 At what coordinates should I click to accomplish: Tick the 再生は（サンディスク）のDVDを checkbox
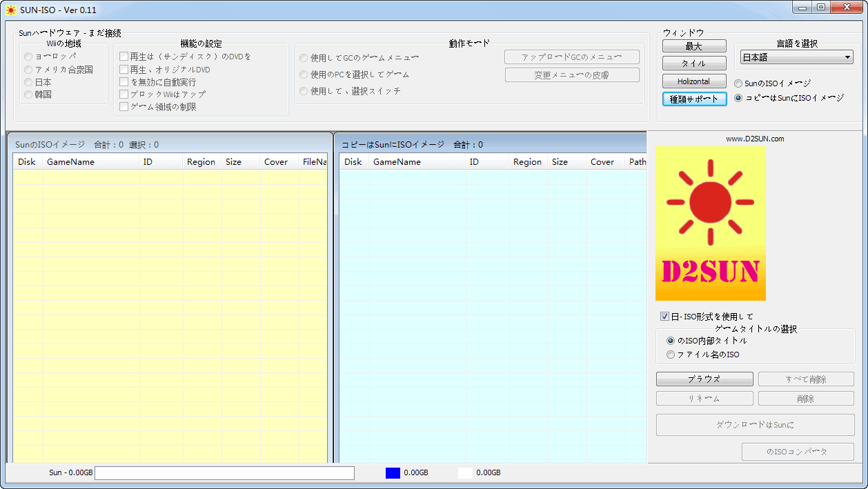point(124,57)
